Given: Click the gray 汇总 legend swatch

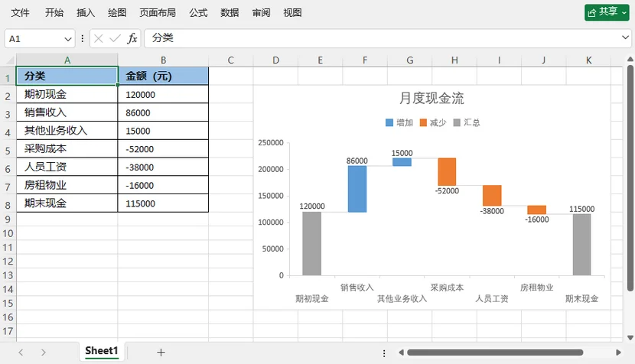Looking at the screenshot, I should pyautogui.click(x=457, y=122).
